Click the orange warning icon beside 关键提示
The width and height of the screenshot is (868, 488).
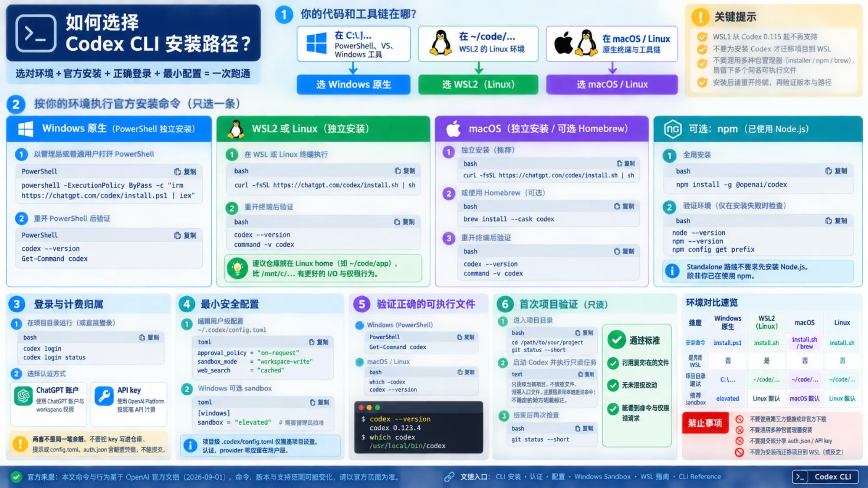pos(700,17)
